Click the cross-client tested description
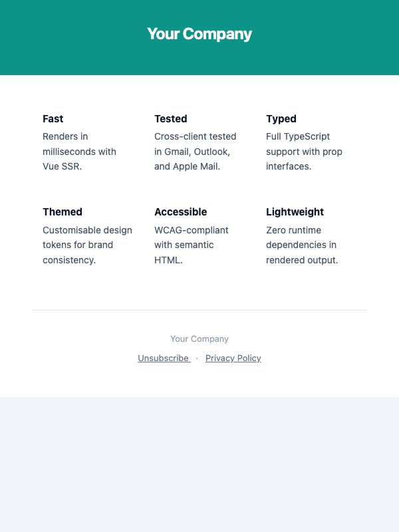 click(x=195, y=152)
